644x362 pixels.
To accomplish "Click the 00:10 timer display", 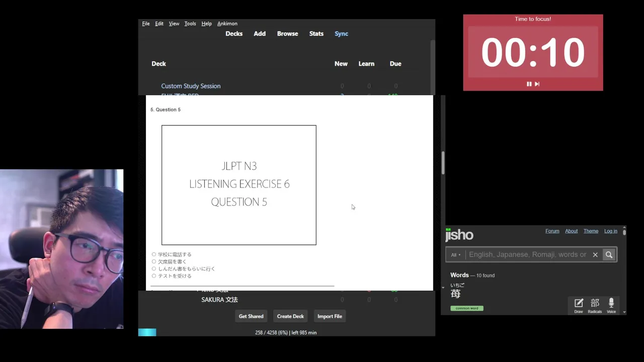I will [533, 52].
